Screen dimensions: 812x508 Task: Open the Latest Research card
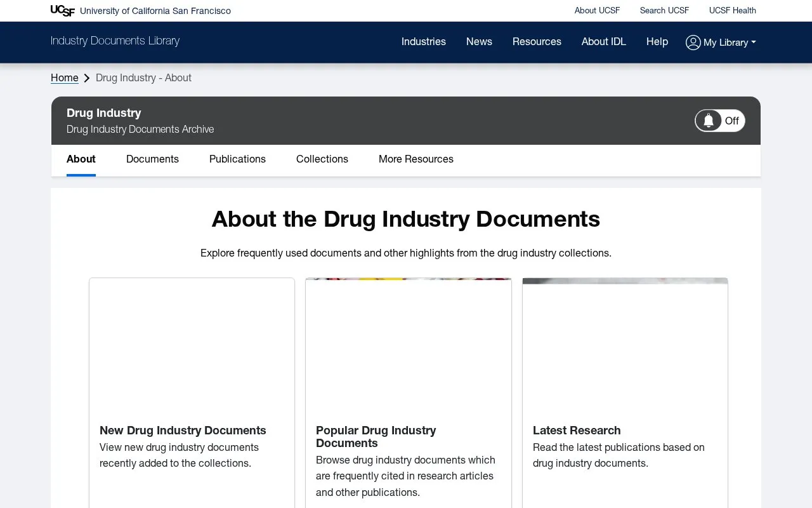(625, 393)
